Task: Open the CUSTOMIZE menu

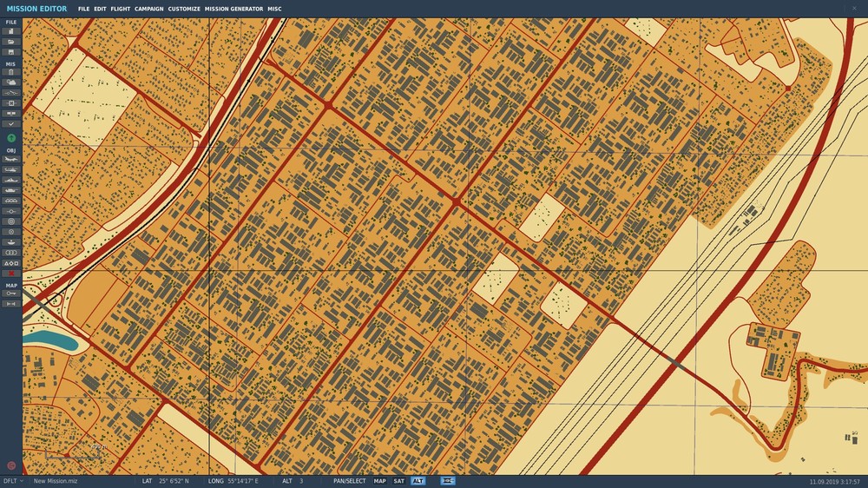Action: click(184, 9)
